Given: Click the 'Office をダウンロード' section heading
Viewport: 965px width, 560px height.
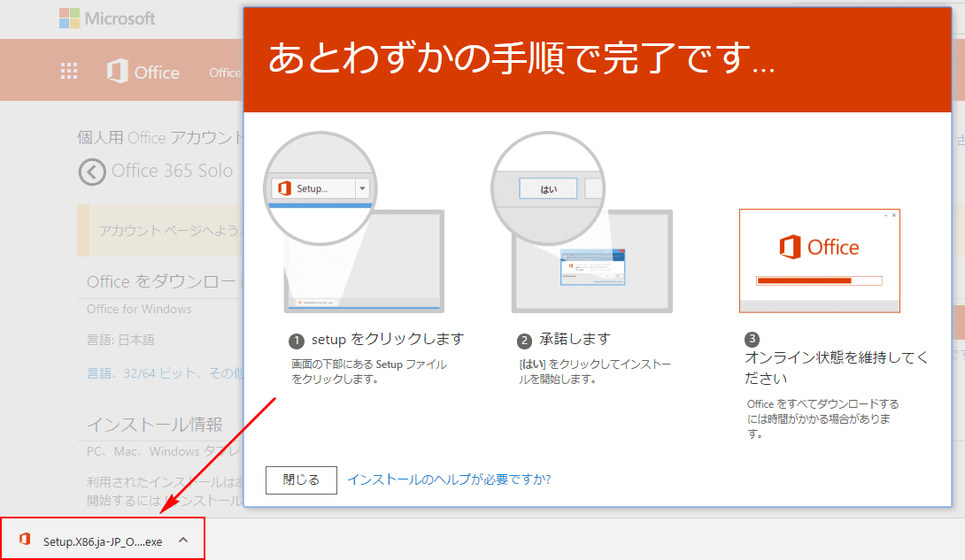Looking at the screenshot, I should 165,281.
